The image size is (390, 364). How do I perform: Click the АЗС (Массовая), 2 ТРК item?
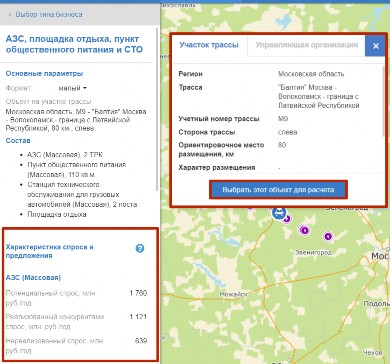pos(65,155)
